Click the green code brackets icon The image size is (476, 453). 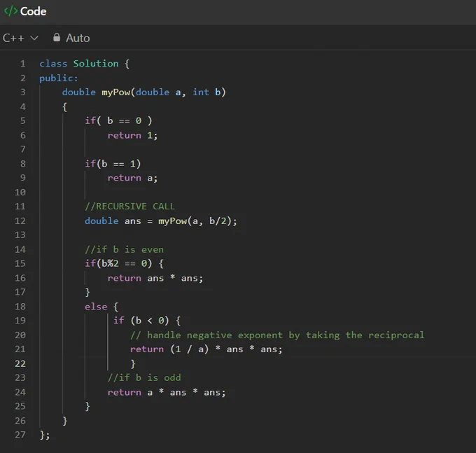(x=10, y=11)
